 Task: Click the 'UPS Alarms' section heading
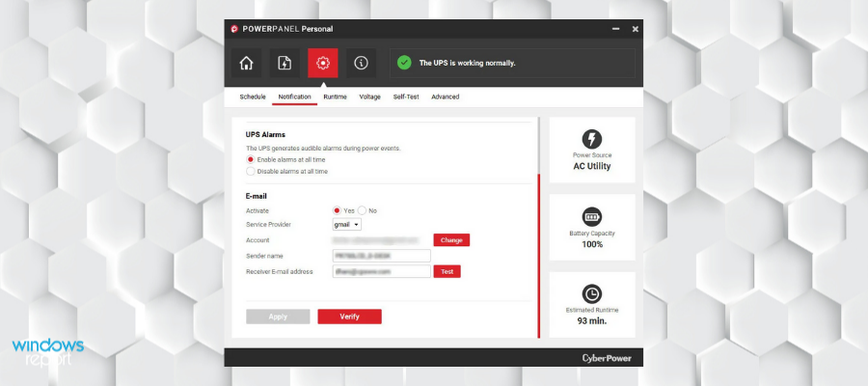265,134
